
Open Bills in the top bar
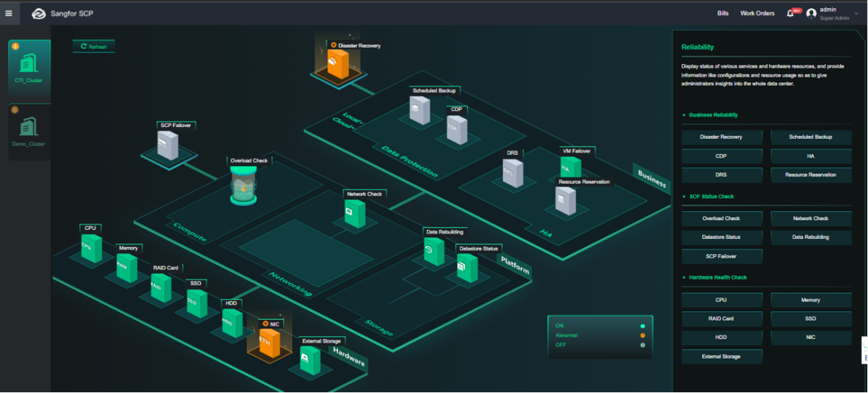(723, 14)
